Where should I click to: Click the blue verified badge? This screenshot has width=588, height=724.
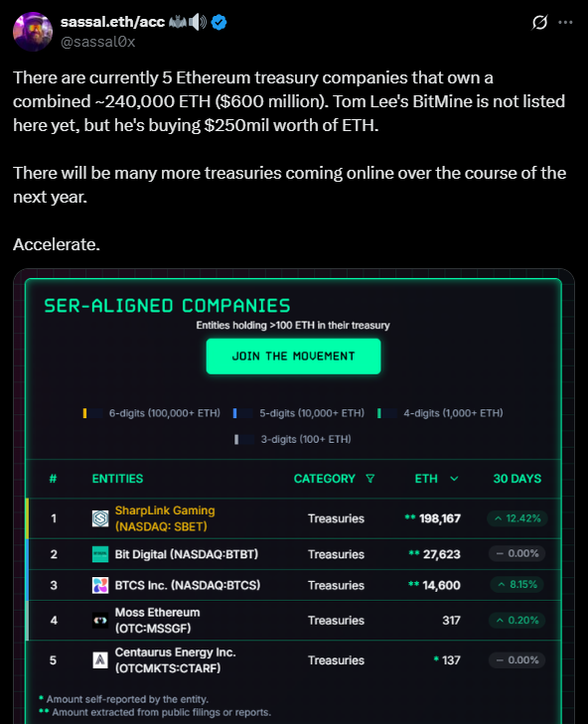tap(219, 22)
